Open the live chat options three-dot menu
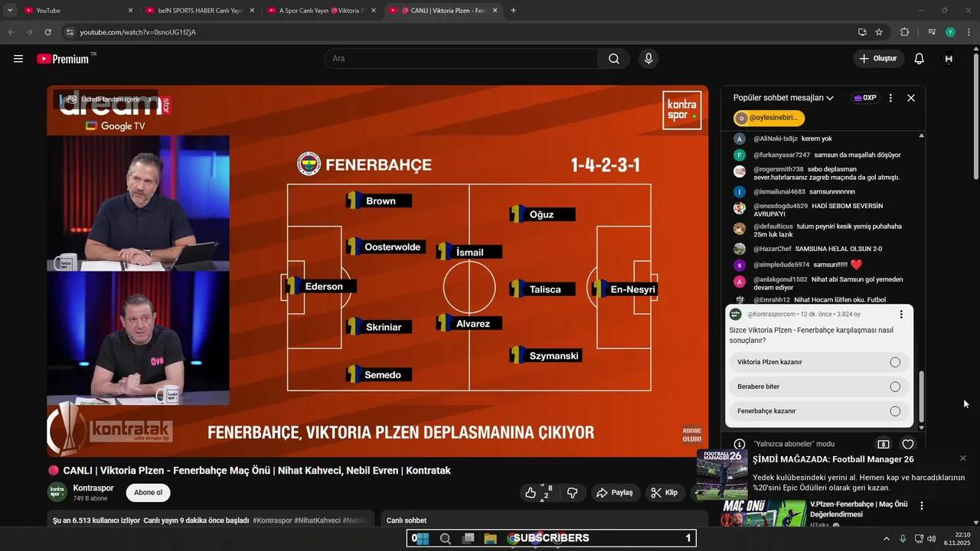The height and width of the screenshot is (551, 980). click(890, 98)
